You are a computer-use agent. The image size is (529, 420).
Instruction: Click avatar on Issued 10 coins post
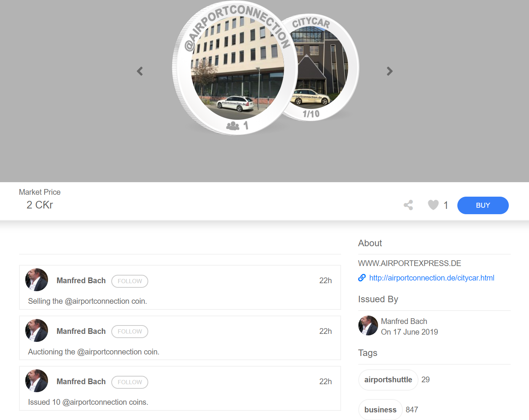37,381
